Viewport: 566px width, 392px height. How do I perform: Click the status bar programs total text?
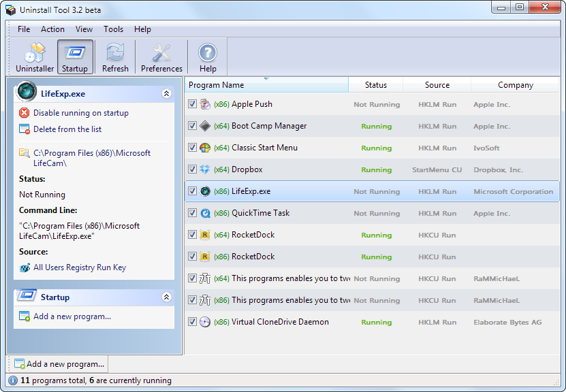click(x=96, y=380)
